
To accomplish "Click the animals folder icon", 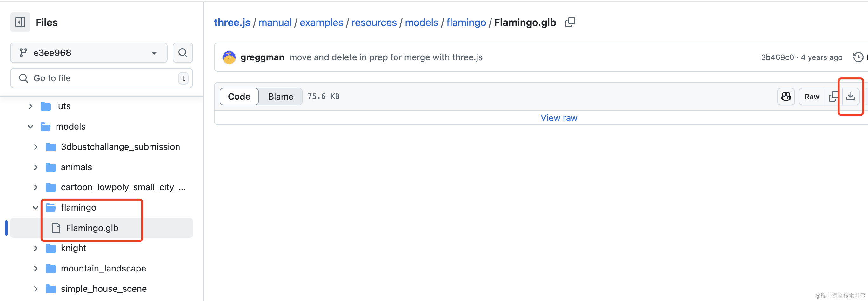I will (x=50, y=167).
